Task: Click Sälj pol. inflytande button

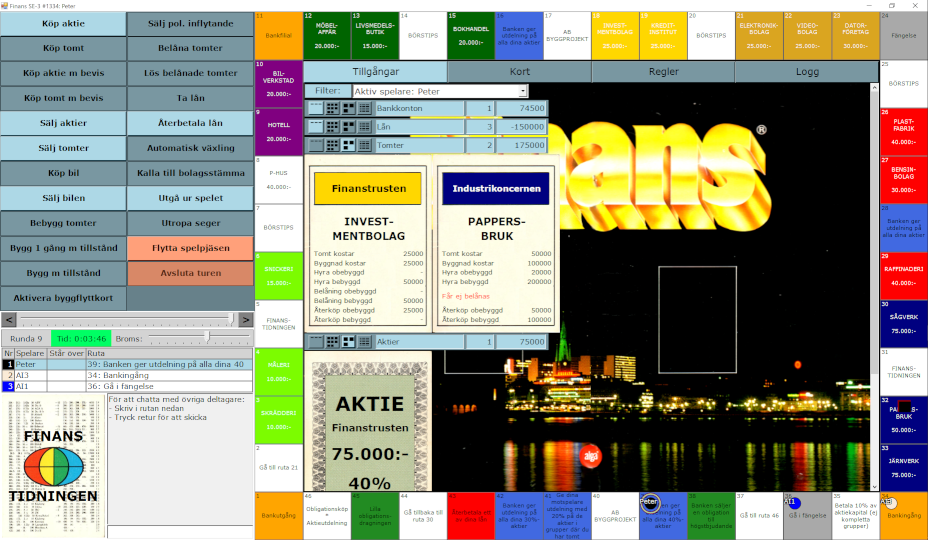Action: point(190,24)
